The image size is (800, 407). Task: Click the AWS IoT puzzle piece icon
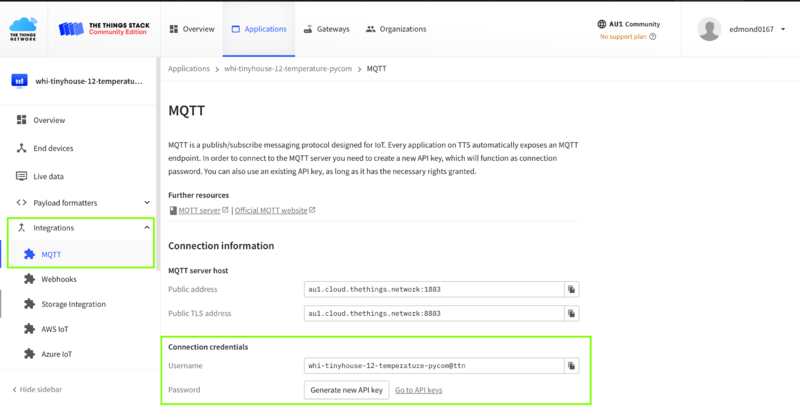click(30, 329)
